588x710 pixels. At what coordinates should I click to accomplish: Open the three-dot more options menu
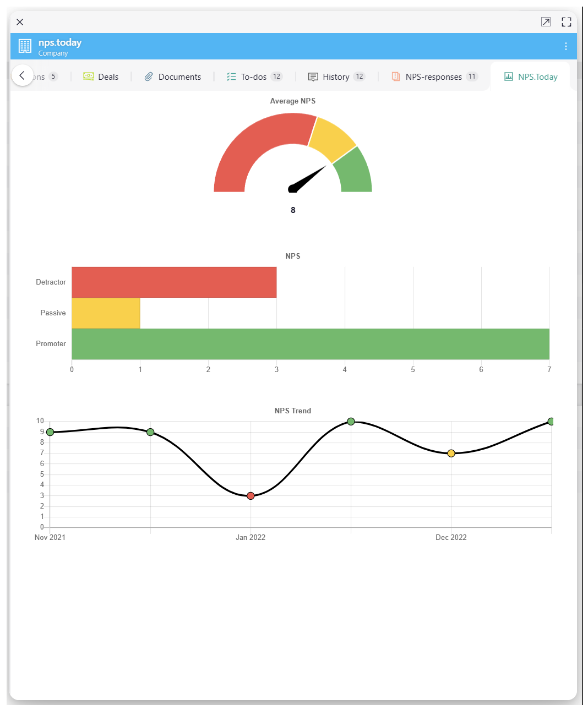[x=565, y=46]
